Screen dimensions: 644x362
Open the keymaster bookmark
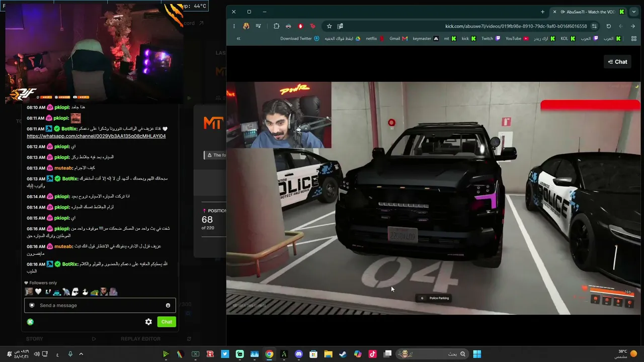[425, 39]
